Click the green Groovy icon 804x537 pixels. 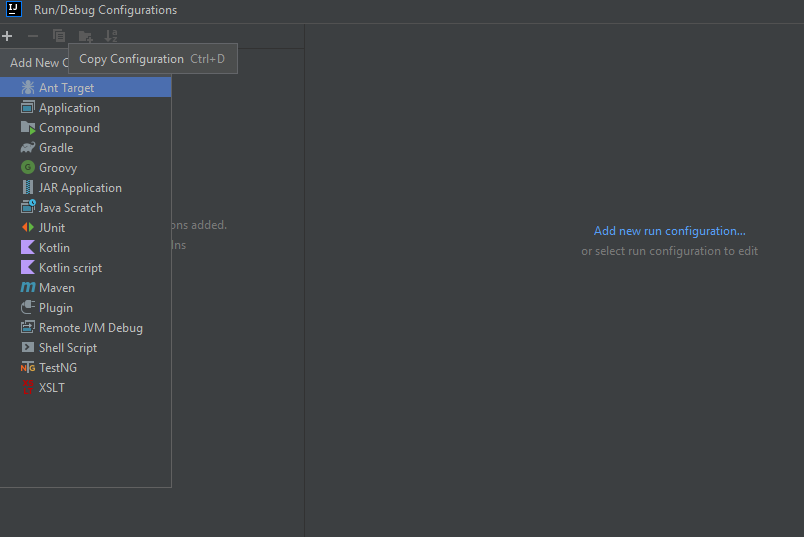click(x=28, y=167)
